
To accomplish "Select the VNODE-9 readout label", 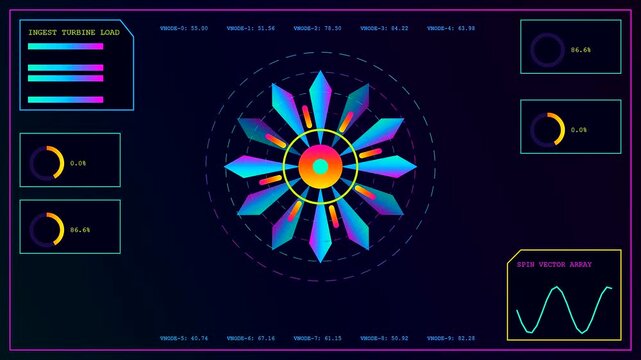I will [451, 338].
